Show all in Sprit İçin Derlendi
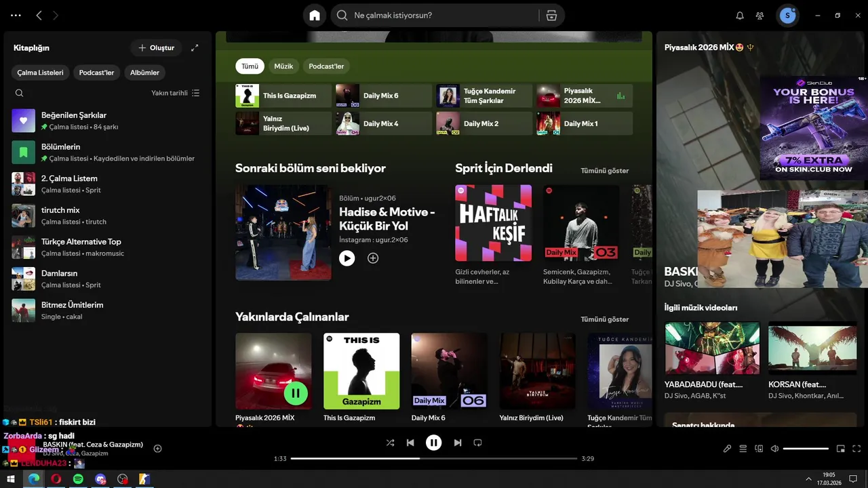Viewport: 868px width, 488px height. (605, 171)
